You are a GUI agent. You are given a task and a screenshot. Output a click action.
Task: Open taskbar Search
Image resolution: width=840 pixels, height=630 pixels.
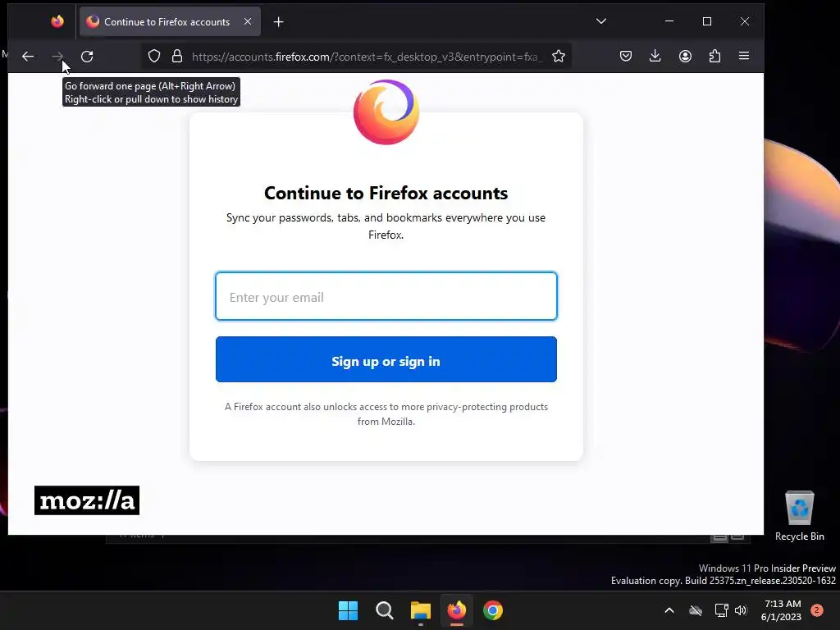click(385, 610)
